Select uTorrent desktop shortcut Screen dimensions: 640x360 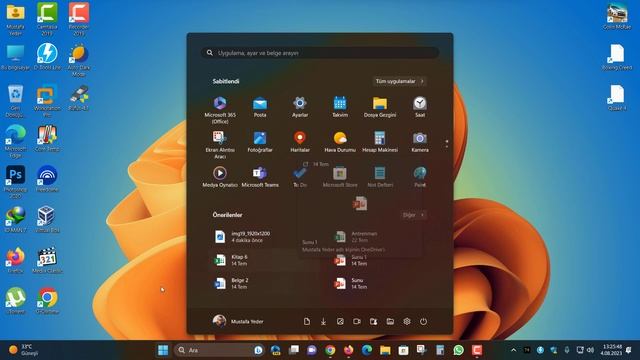pyautogui.click(x=16, y=301)
